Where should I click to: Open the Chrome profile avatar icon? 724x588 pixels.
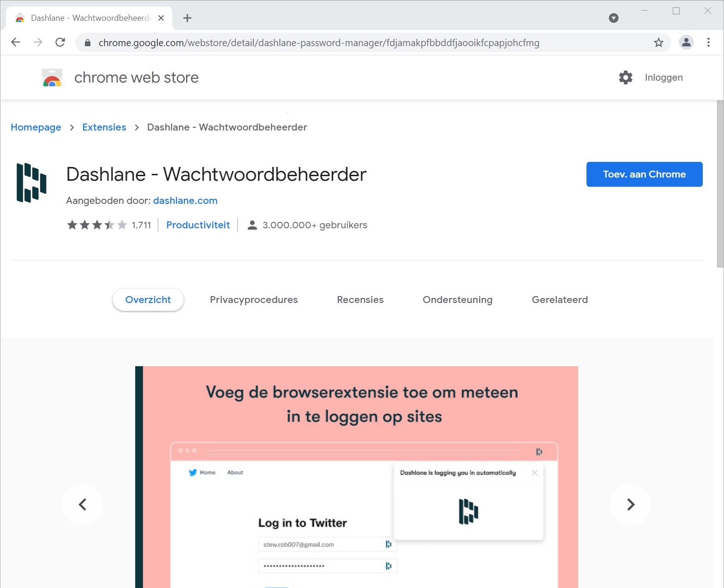pos(686,42)
